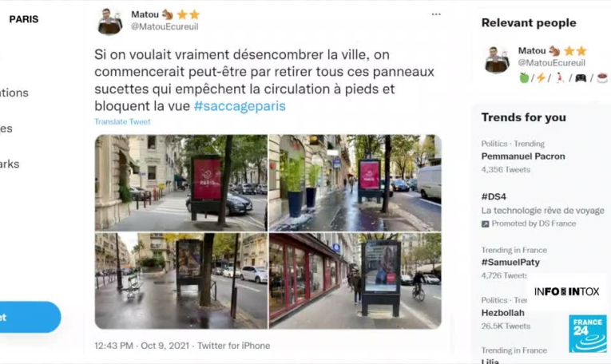Click the promoted arrow icon by DS France
The height and width of the screenshot is (364, 611).
pyautogui.click(x=485, y=224)
